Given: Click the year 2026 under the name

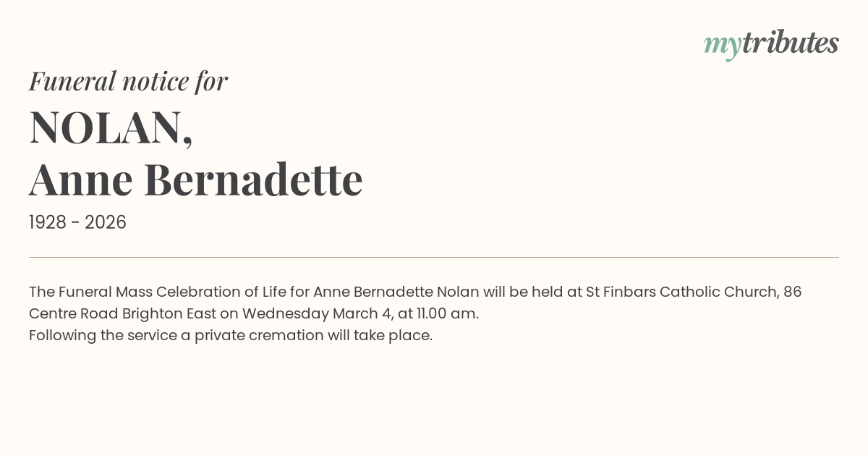Looking at the screenshot, I should click(x=106, y=222).
